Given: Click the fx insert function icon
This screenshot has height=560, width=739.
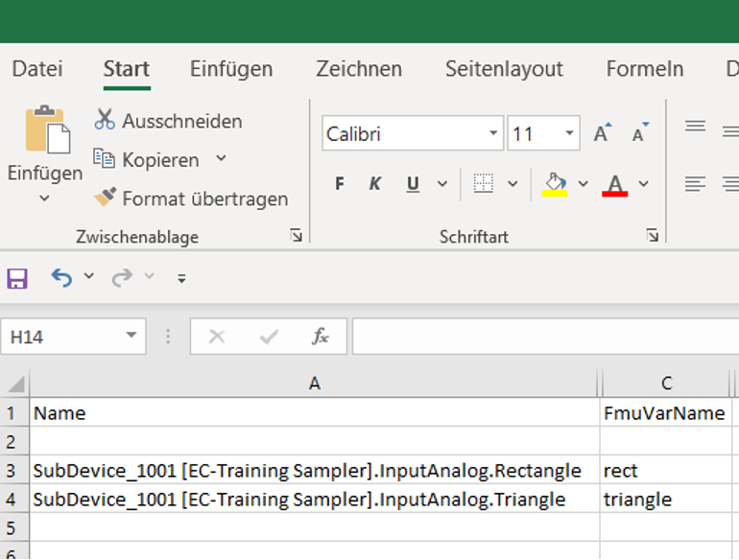Looking at the screenshot, I should pyautogui.click(x=321, y=337).
